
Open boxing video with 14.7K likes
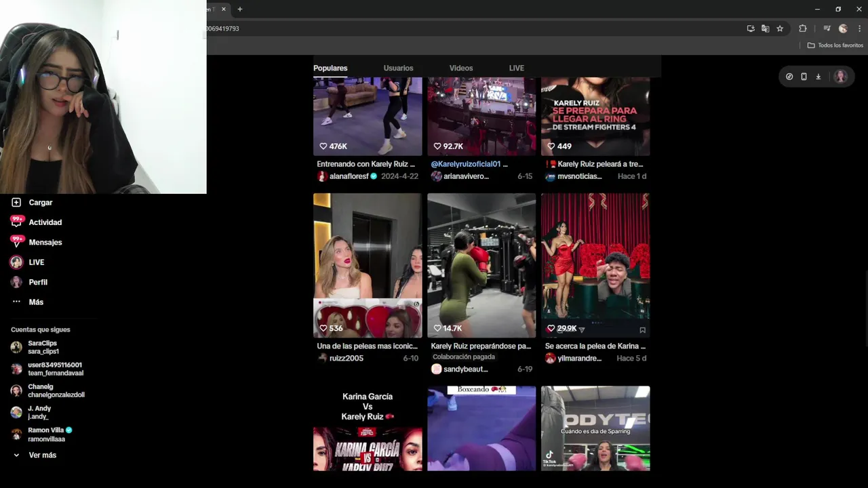[x=481, y=265]
